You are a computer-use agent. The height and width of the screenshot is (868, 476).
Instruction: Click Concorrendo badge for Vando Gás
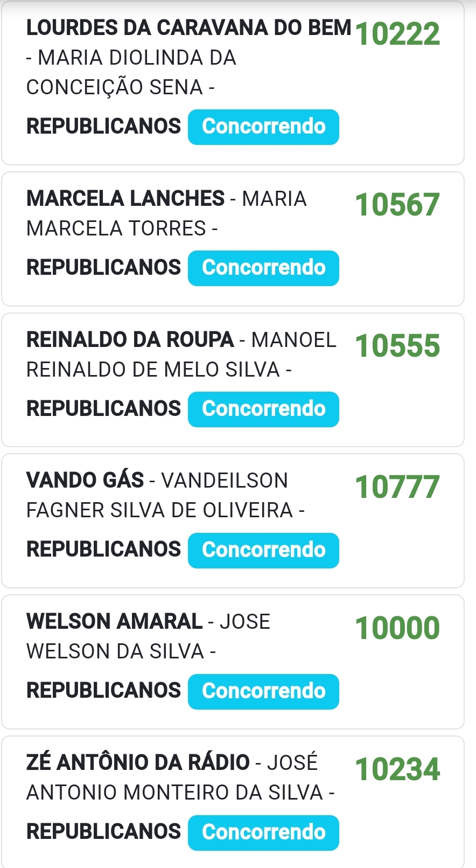[x=263, y=551]
